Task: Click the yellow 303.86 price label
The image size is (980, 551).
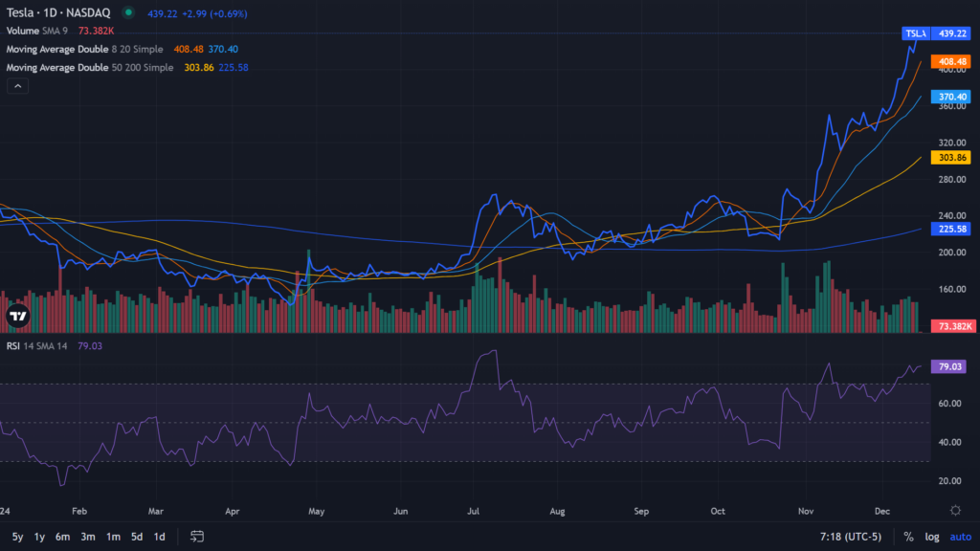Action: pos(952,157)
